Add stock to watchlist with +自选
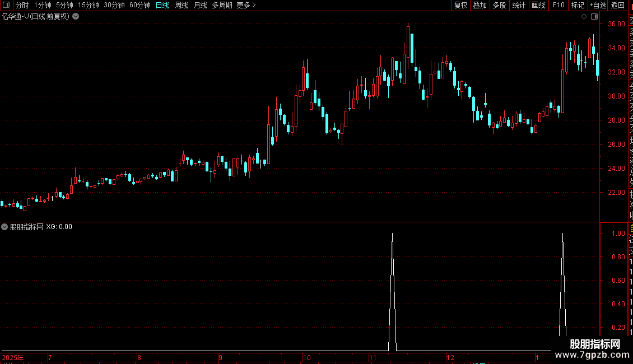The width and height of the screenshot is (633, 364). (x=598, y=5)
